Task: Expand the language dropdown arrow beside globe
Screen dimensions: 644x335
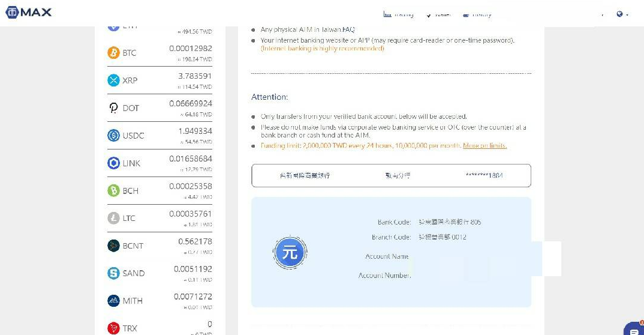Action: 627,15
